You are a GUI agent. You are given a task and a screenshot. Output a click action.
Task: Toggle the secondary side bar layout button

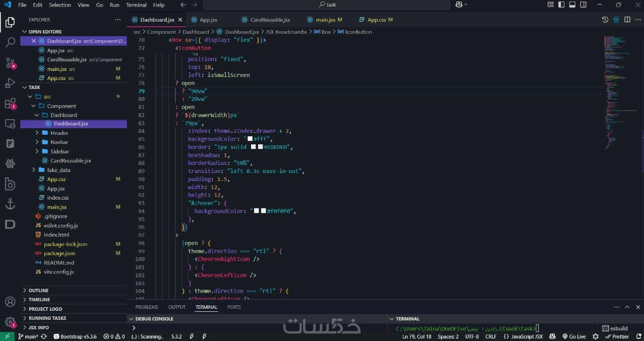pos(583,5)
